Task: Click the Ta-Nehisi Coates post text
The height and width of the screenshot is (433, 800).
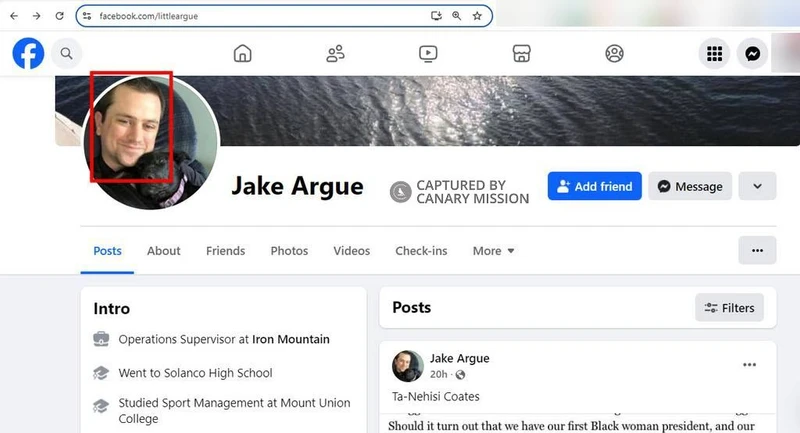Action: point(436,396)
